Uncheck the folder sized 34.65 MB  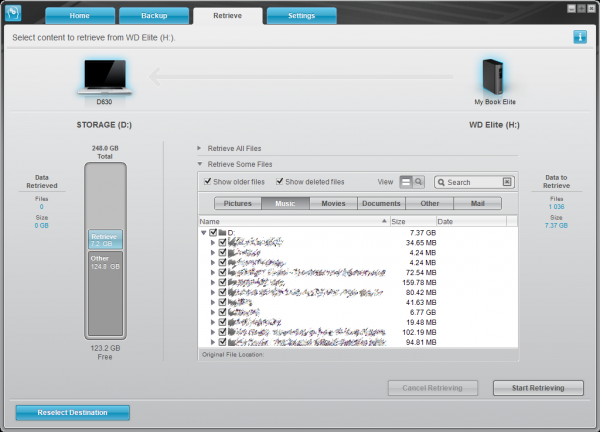pos(222,242)
